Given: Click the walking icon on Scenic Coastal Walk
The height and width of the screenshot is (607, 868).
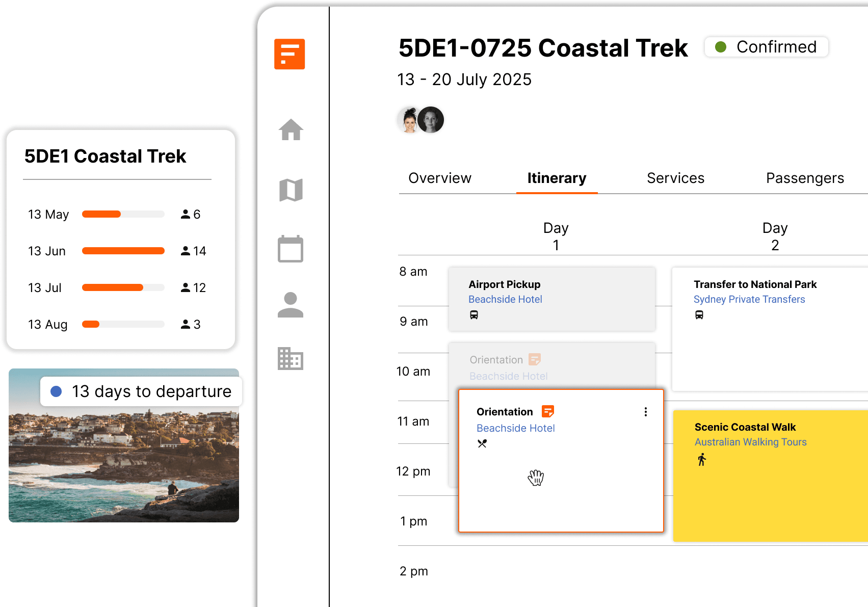Looking at the screenshot, I should point(702,460).
